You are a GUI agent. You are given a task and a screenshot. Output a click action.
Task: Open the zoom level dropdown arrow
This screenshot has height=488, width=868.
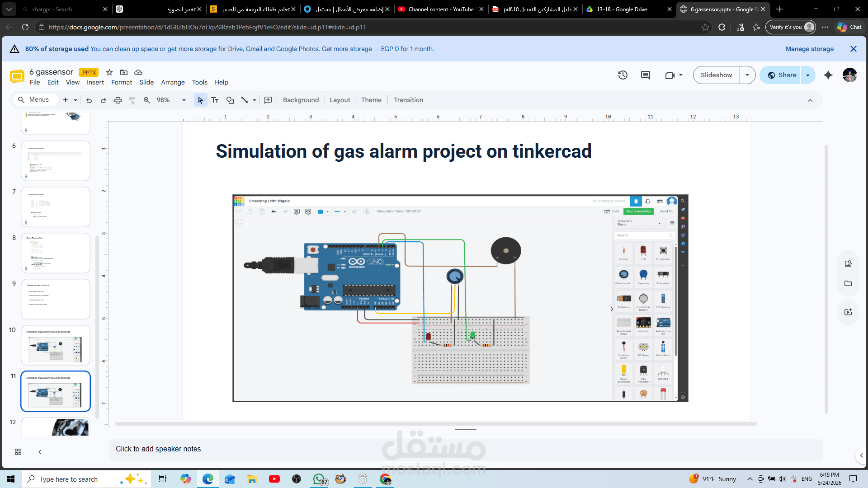pyautogui.click(x=184, y=100)
